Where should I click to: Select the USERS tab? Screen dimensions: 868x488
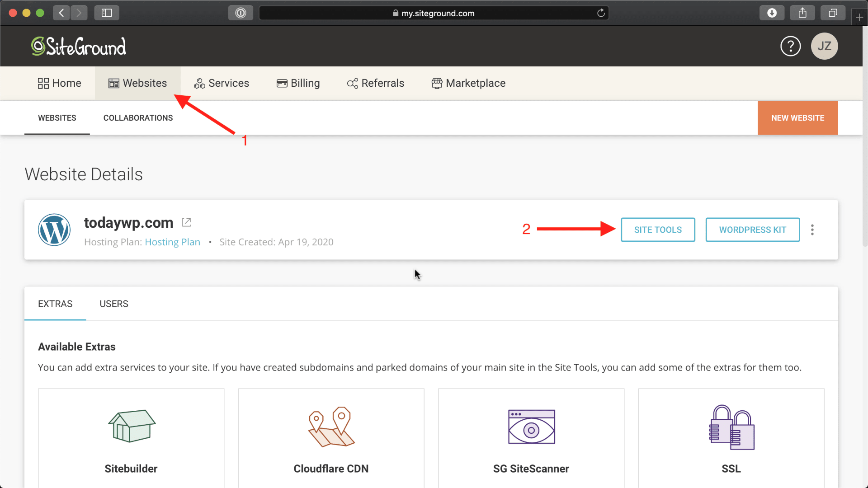pos(114,304)
